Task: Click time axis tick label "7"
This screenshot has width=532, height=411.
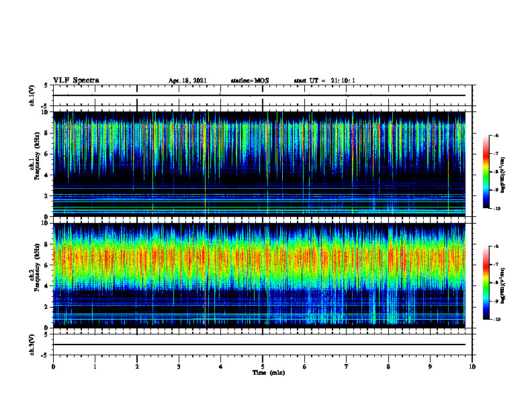Action: (347, 367)
